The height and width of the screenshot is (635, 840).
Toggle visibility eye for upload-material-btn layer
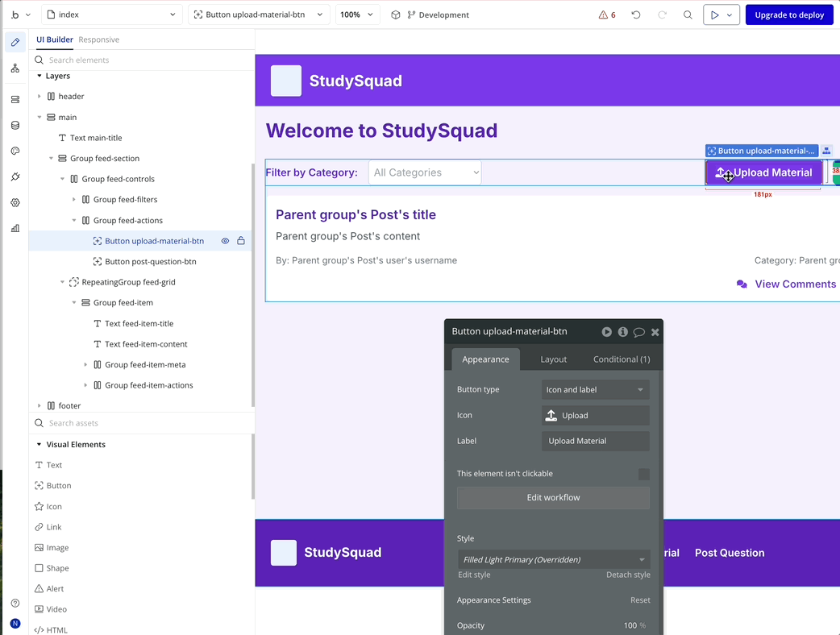click(x=226, y=241)
